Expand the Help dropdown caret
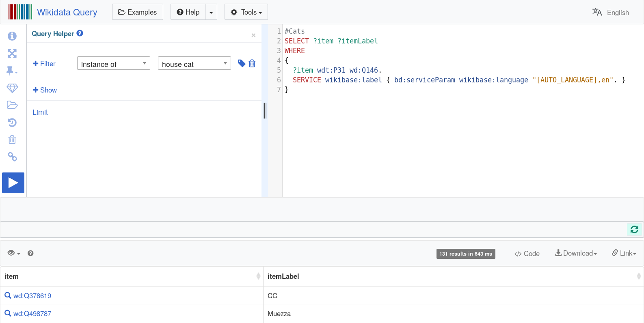Viewport: 644px width, 323px height. [x=211, y=12]
